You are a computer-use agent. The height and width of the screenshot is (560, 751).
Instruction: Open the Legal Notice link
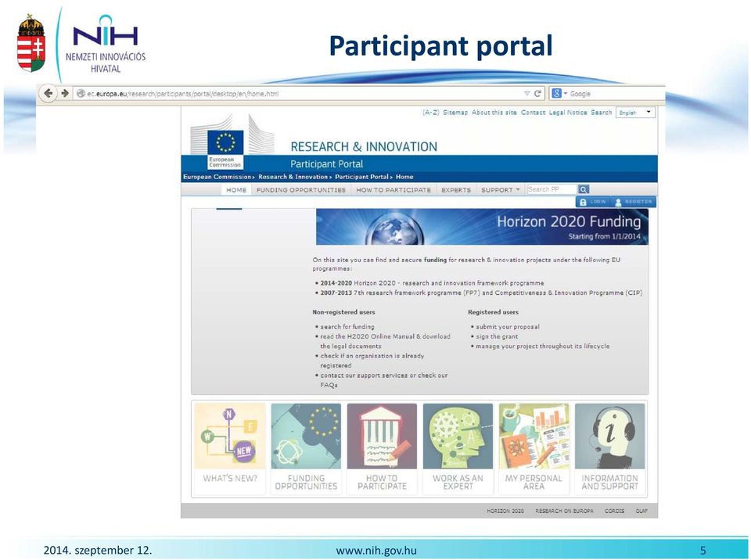[568, 113]
